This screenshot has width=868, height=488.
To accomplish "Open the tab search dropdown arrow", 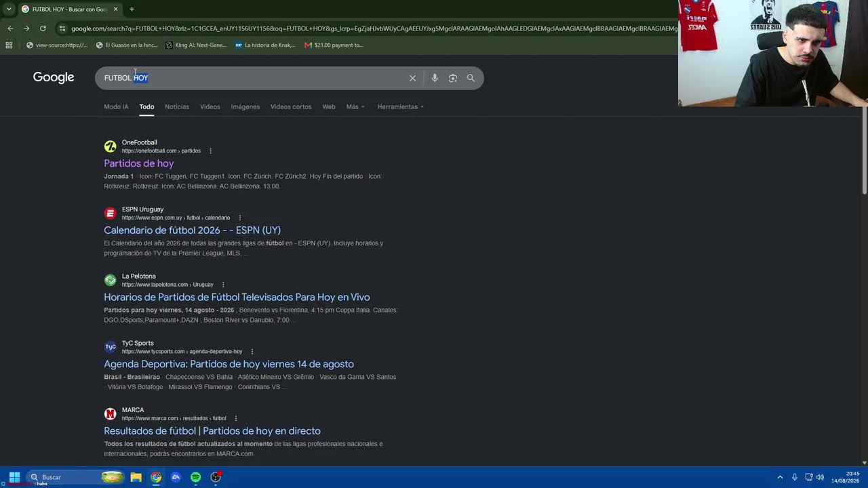I will coord(8,9).
